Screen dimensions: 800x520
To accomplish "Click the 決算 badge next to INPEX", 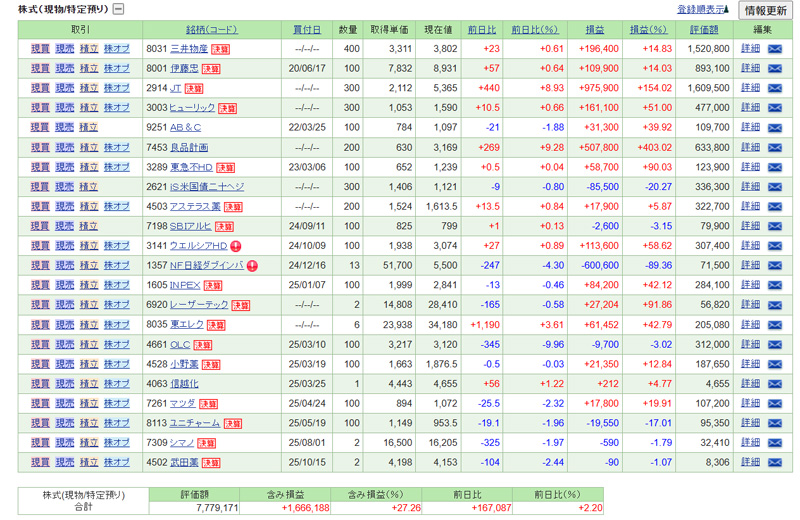I will pos(213,286).
